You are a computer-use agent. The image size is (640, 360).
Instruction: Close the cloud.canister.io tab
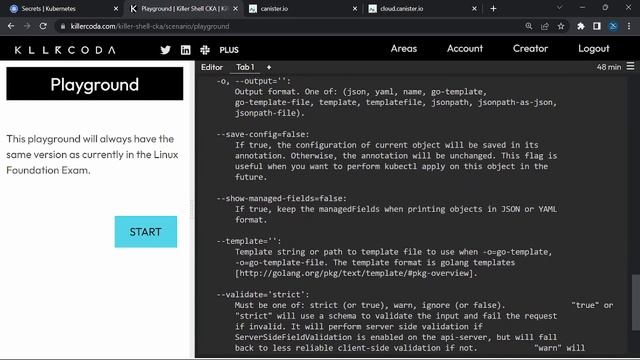pyautogui.click(x=474, y=8)
